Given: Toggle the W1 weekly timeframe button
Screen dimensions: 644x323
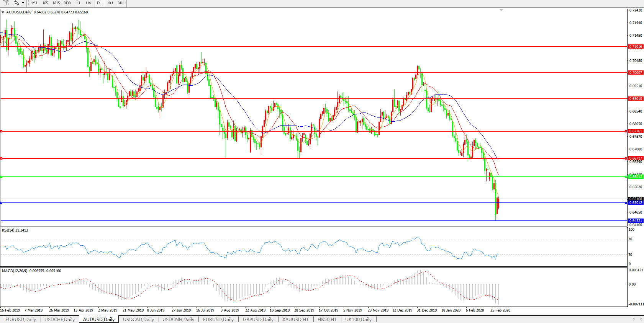Looking at the screenshot, I should pos(110,3).
